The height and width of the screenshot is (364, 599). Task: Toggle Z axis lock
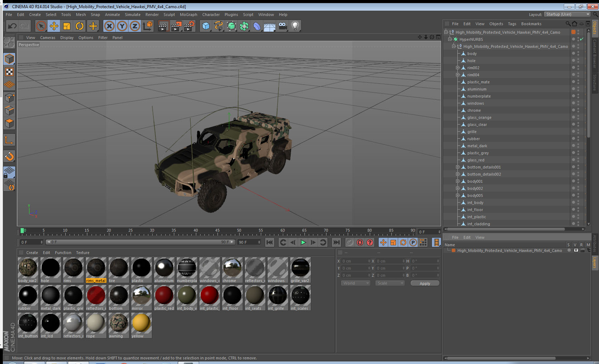(135, 26)
